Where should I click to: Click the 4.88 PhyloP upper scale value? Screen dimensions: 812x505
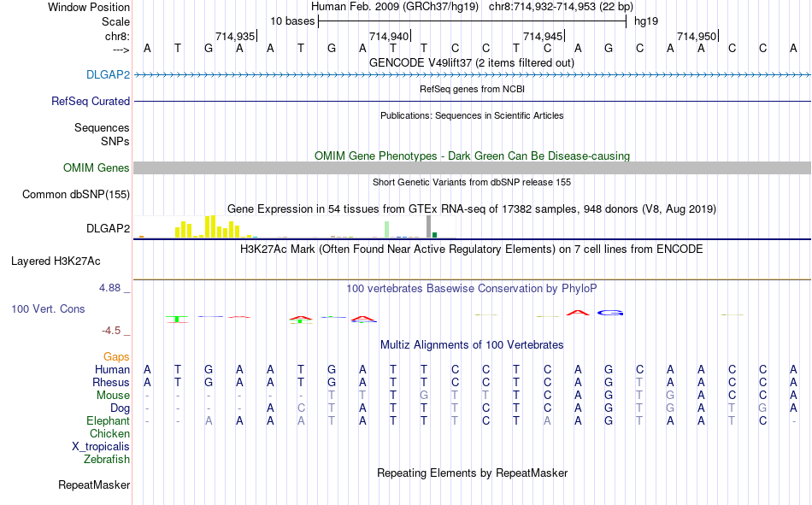pyautogui.click(x=109, y=287)
